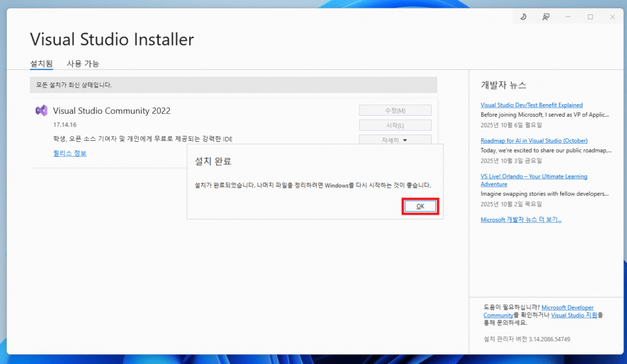Image resolution: width=627 pixels, height=364 pixels.
Task: Click the Visual Studio purple logo icon
Action: [x=42, y=111]
